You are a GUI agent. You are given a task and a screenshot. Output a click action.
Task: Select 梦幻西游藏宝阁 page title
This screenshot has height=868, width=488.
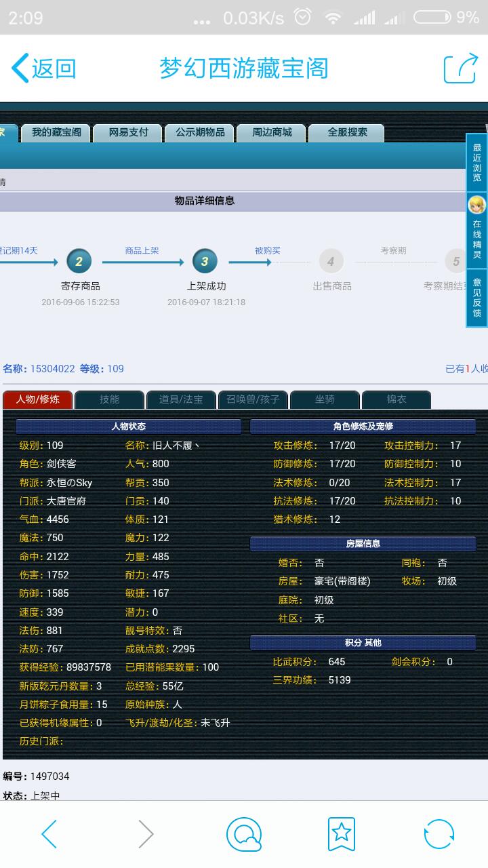click(244, 68)
